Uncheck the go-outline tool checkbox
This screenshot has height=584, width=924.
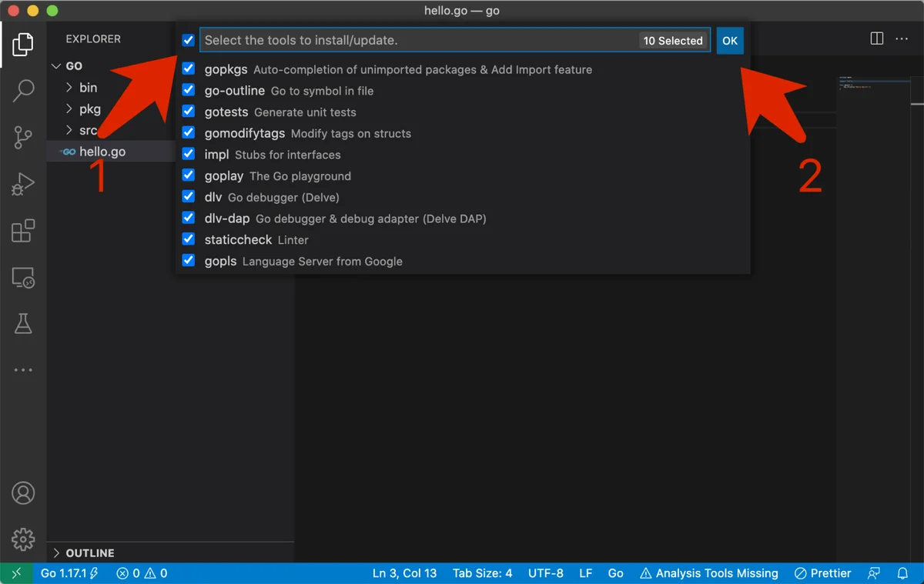pyautogui.click(x=189, y=90)
